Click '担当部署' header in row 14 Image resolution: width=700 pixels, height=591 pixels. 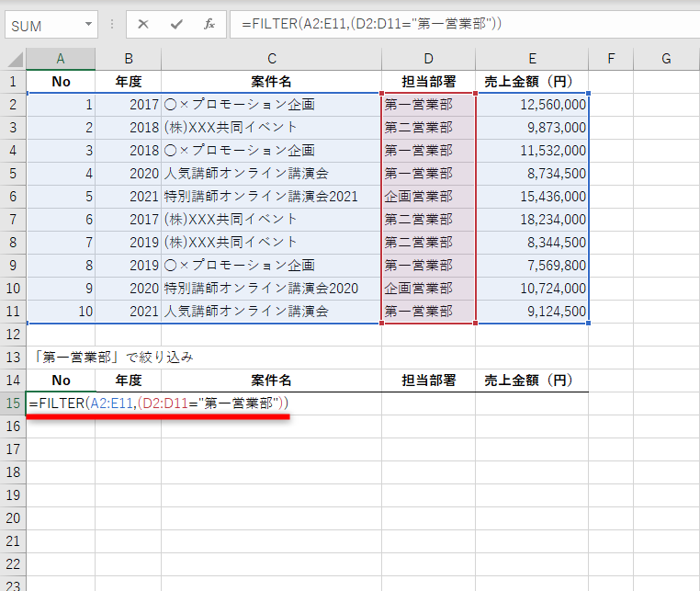pyautogui.click(x=429, y=381)
